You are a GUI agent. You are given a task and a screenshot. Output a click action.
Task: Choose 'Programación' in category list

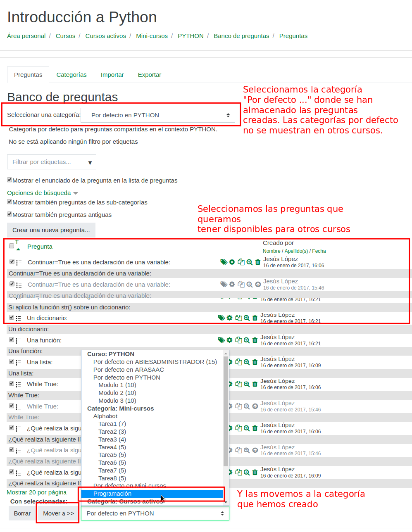click(152, 494)
